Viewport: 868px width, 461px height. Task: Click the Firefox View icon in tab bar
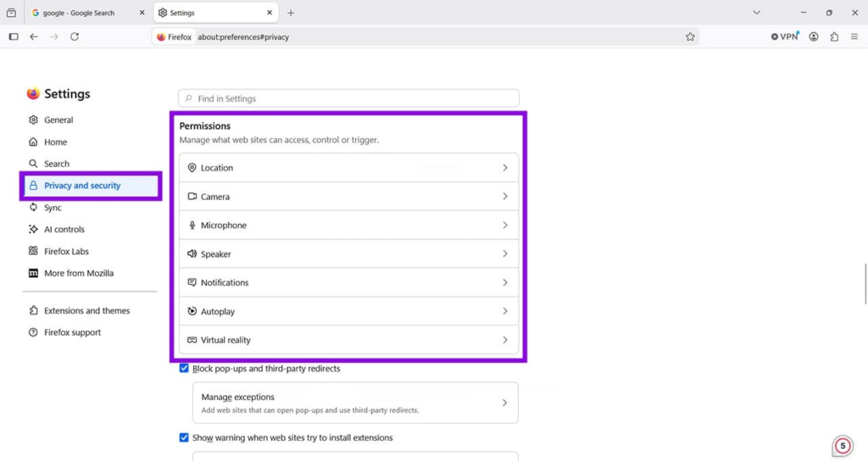click(11, 13)
